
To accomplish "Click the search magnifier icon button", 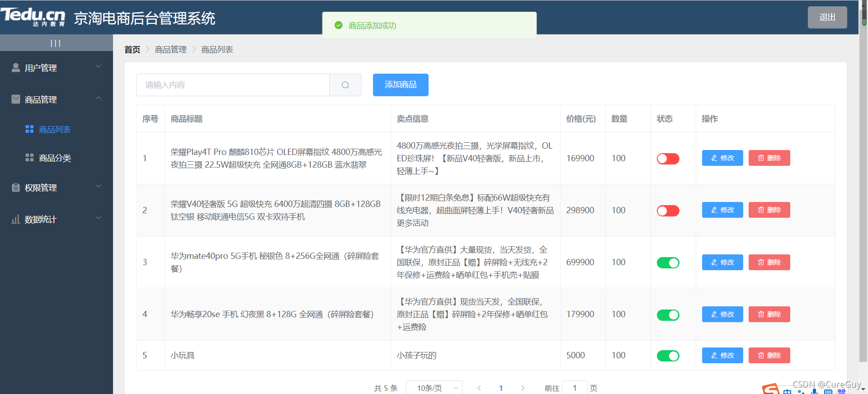I will point(345,85).
